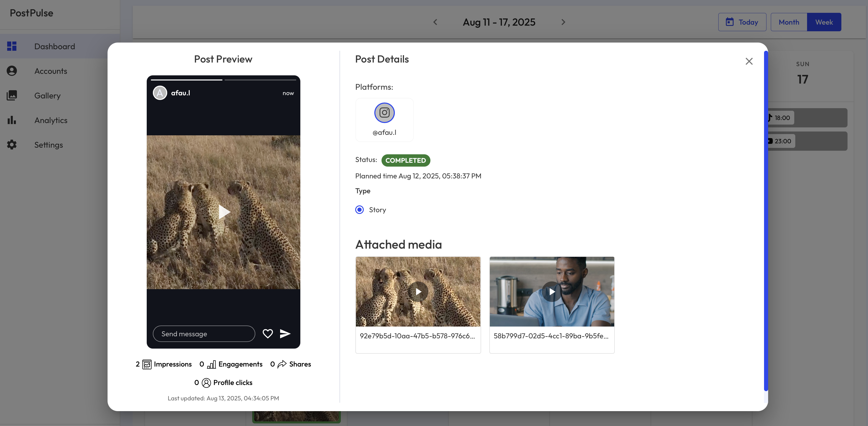Play the cheetah video in story preview
Viewport: 868px width, 426px height.
pos(224,212)
